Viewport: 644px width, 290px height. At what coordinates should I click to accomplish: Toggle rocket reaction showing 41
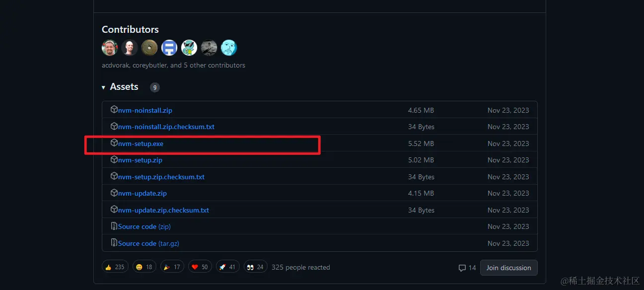pos(228,267)
